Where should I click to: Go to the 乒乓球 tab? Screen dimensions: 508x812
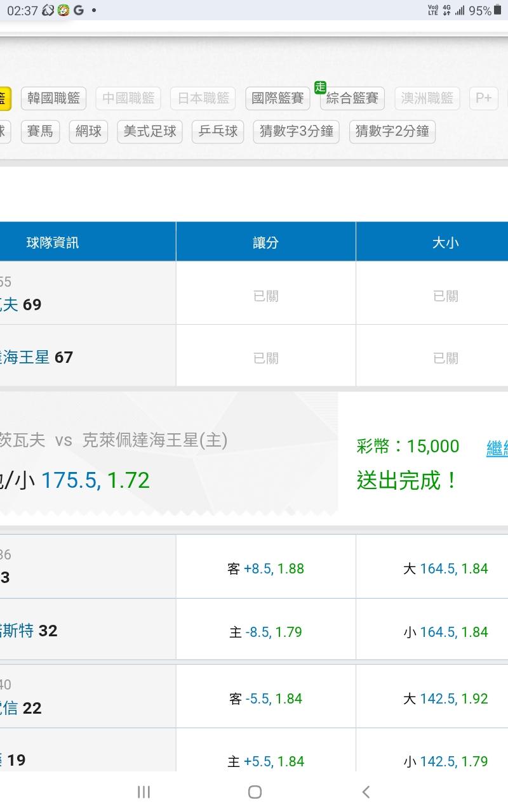(218, 131)
